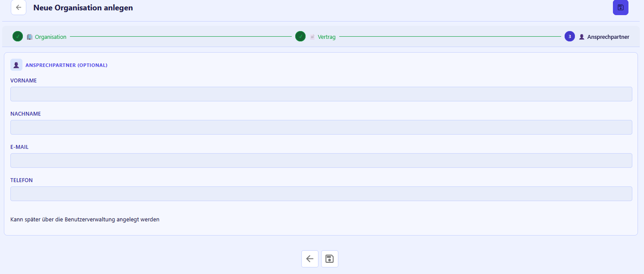Click the purple save icon in the header

[620, 8]
